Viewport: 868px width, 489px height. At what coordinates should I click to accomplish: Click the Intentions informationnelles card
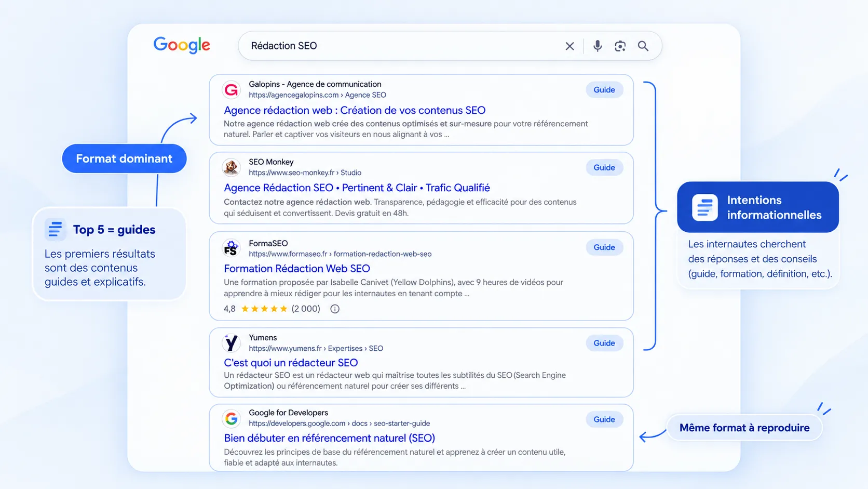[x=758, y=207]
